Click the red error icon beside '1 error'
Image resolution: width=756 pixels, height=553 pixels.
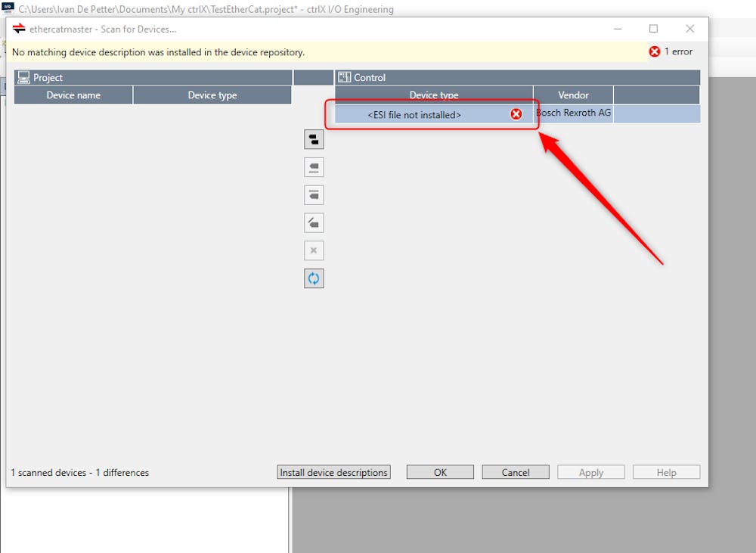655,52
